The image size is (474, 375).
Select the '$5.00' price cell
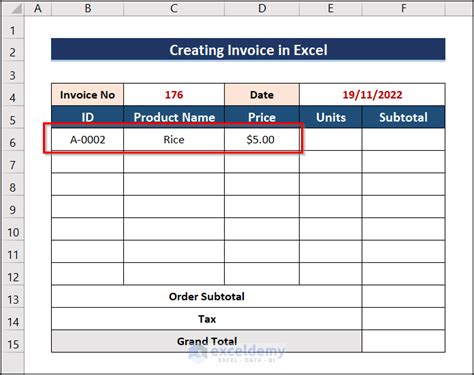coord(262,139)
